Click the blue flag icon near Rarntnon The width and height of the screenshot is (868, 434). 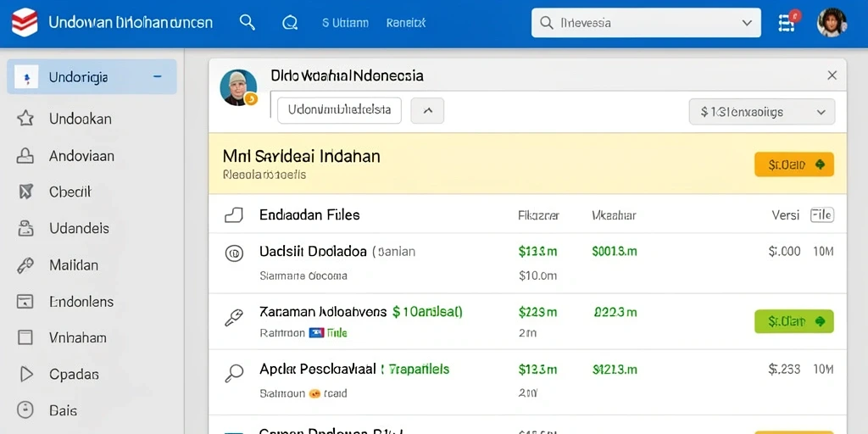click(x=316, y=332)
